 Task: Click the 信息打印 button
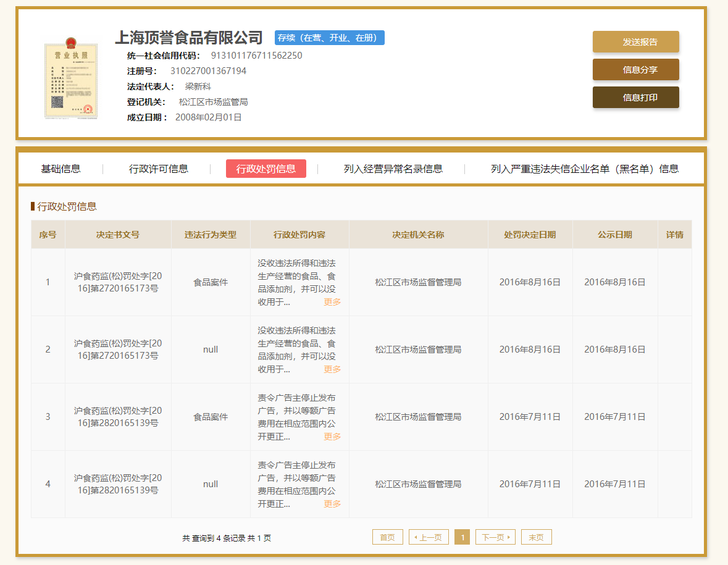[635, 98]
